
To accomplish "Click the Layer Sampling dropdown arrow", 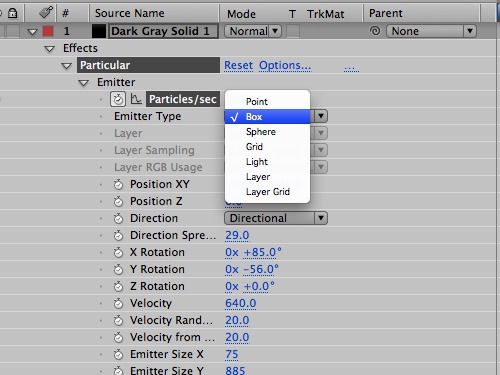I will (321, 150).
